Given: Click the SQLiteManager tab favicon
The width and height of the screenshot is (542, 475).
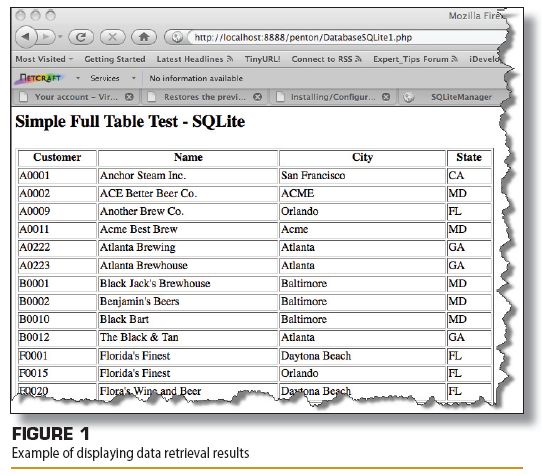Looking at the screenshot, I should pyautogui.click(x=409, y=97).
